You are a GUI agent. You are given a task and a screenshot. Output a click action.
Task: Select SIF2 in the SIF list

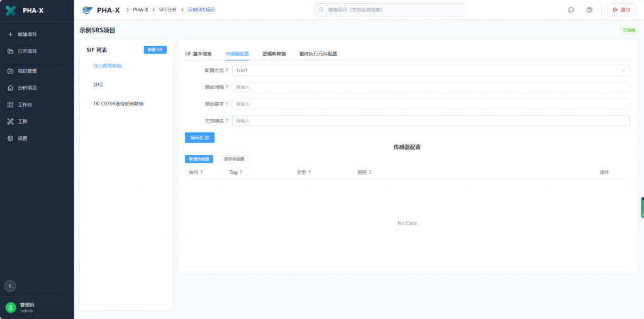coord(98,84)
